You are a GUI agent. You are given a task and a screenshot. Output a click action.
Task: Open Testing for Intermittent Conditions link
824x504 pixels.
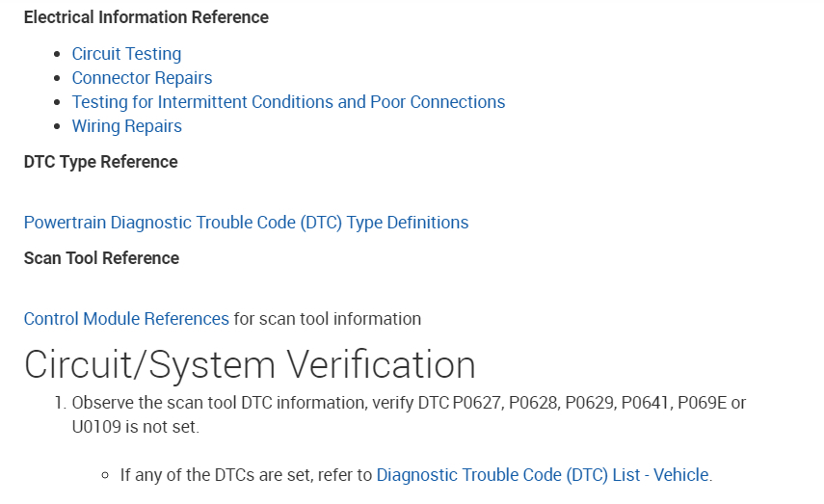[288, 102]
